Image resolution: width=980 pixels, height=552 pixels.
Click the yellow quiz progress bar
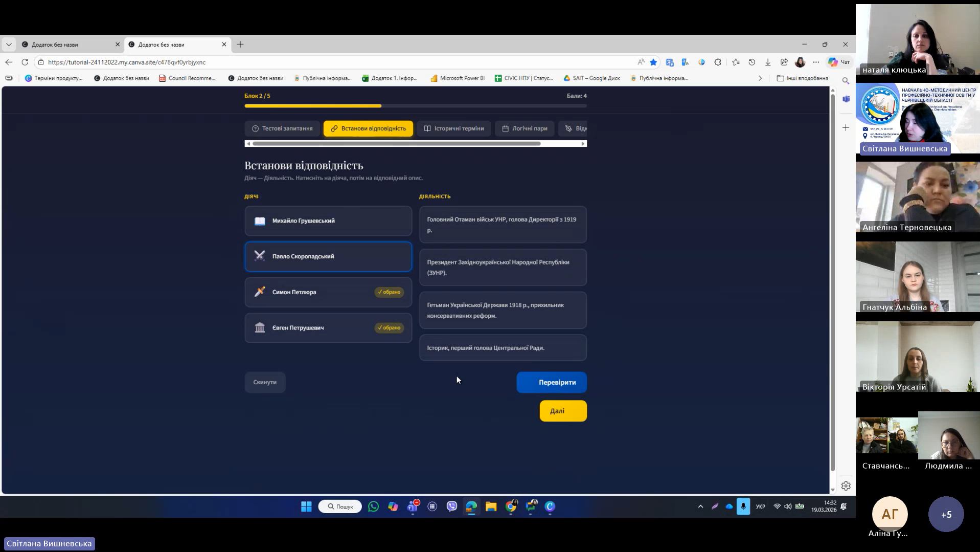[313, 106]
